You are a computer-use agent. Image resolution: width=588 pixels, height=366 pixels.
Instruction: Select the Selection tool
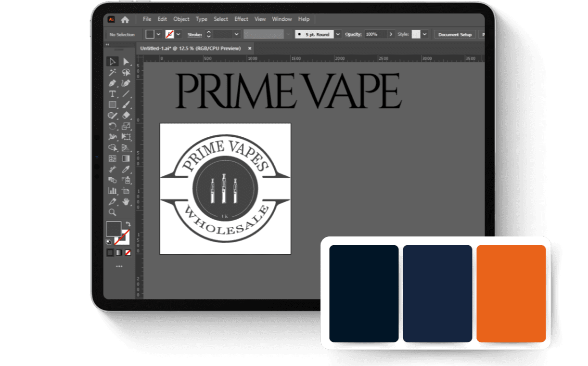coord(113,62)
